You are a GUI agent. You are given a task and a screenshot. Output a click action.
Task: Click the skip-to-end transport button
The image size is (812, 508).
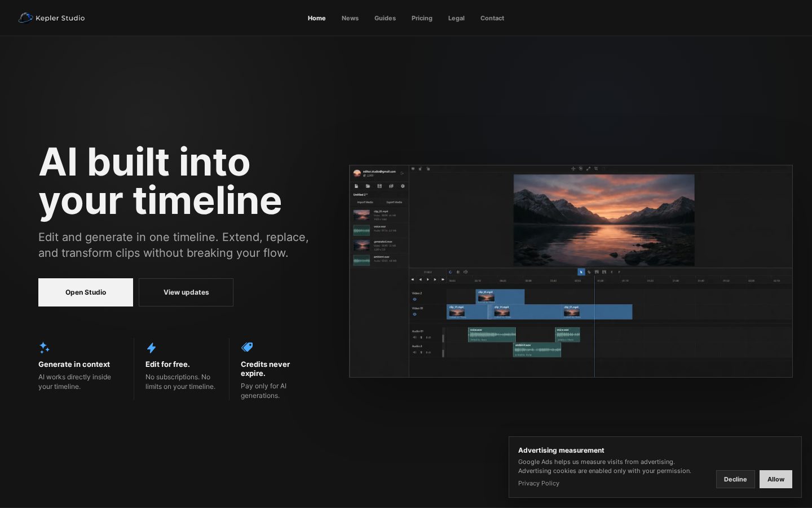pyautogui.click(x=443, y=279)
